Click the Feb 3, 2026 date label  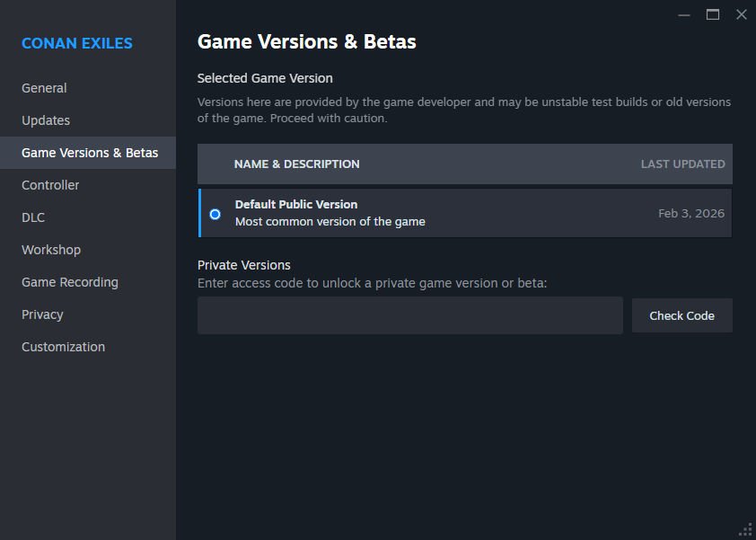click(x=691, y=213)
